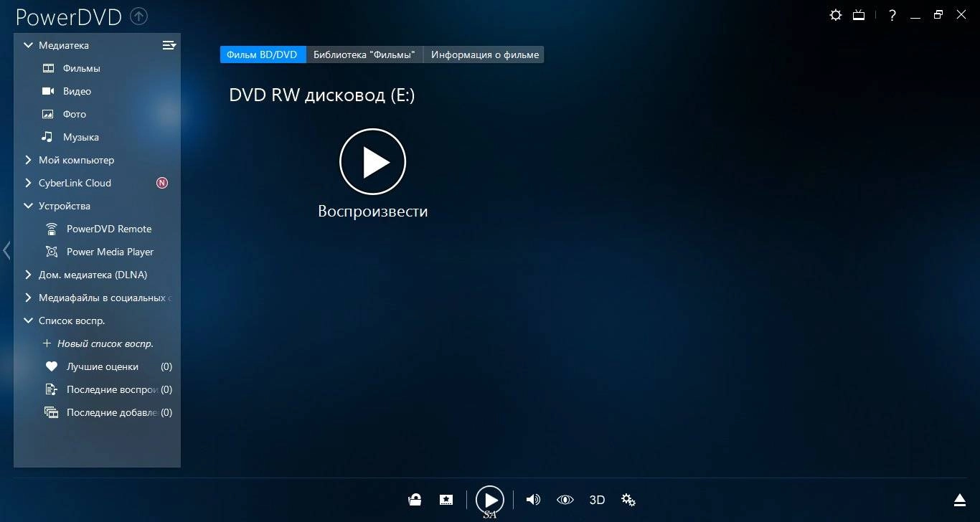Click the large Воспроизвести play circle
The height and width of the screenshot is (522, 980).
click(x=373, y=162)
